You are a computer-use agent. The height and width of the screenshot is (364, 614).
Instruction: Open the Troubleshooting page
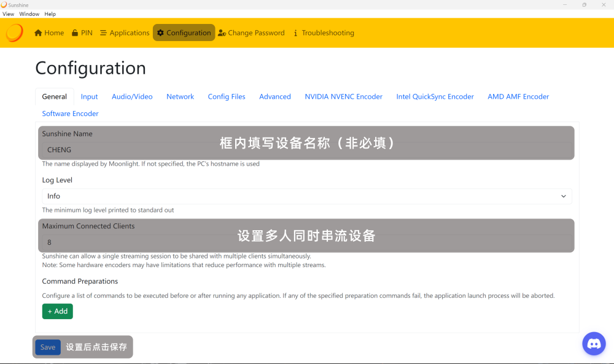coord(324,33)
